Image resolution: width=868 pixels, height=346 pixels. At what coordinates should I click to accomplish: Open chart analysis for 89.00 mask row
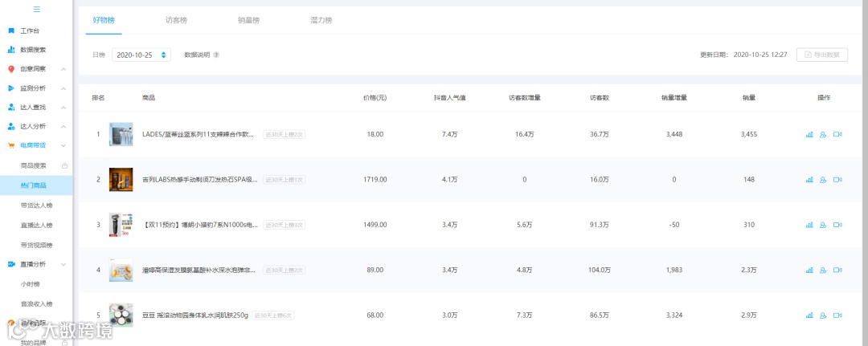809,271
